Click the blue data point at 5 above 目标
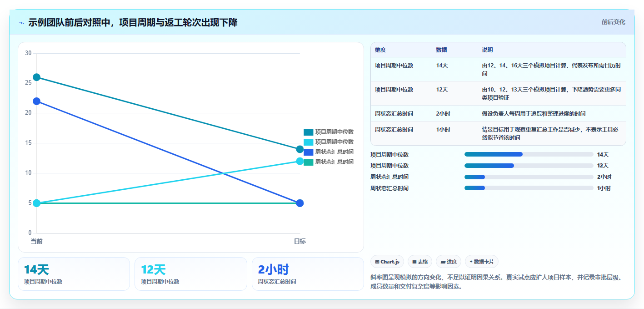Image resolution: width=644 pixels, height=309 pixels. [x=300, y=203]
